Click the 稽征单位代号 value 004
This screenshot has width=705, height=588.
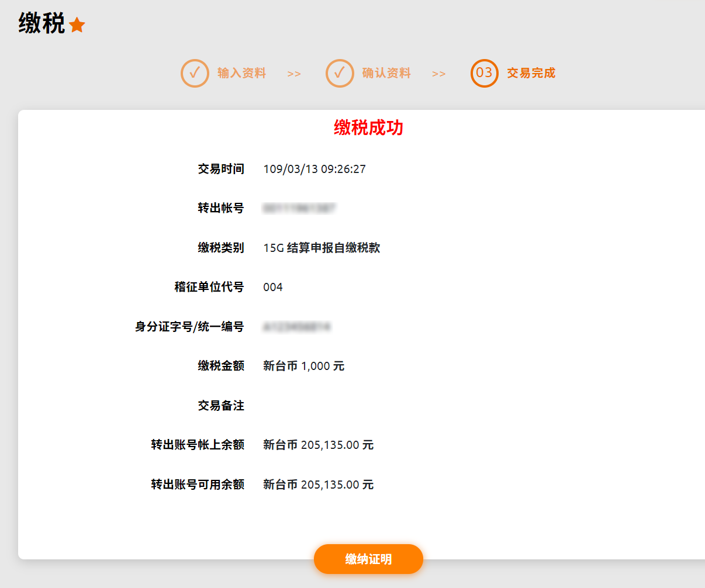point(273,287)
